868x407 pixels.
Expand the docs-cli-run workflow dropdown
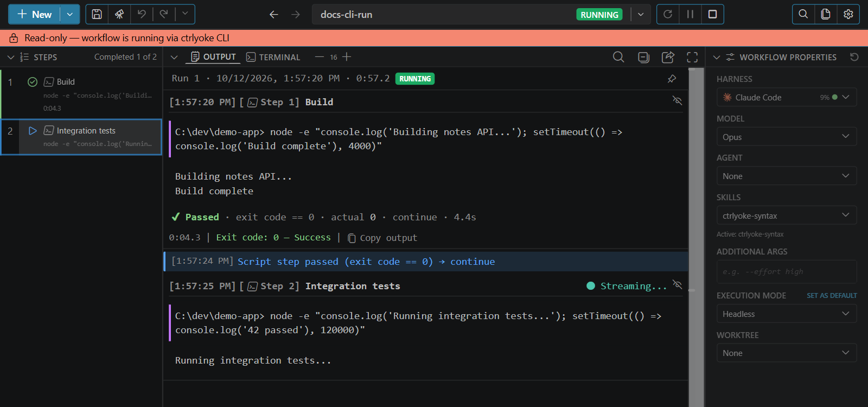[641, 15]
